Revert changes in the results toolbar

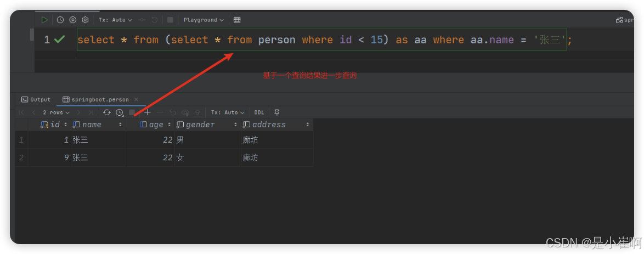173,112
